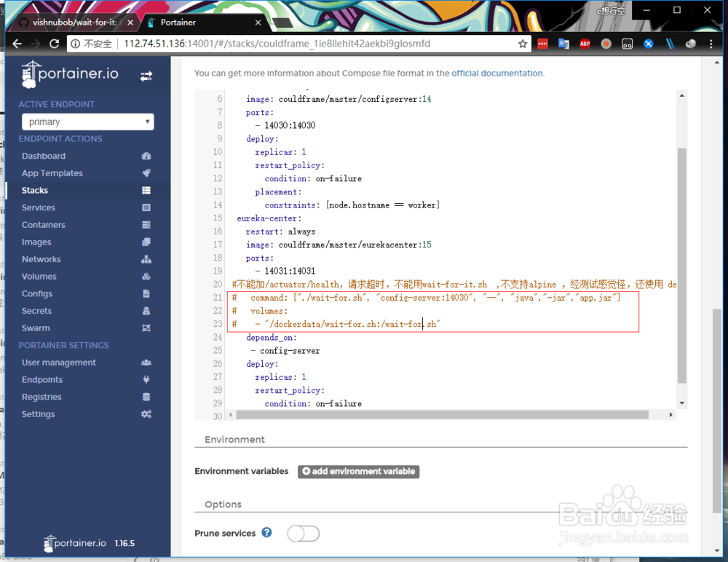Click 'constraints: [node.hostname == worker]' line
The image size is (728, 562).
[352, 205]
